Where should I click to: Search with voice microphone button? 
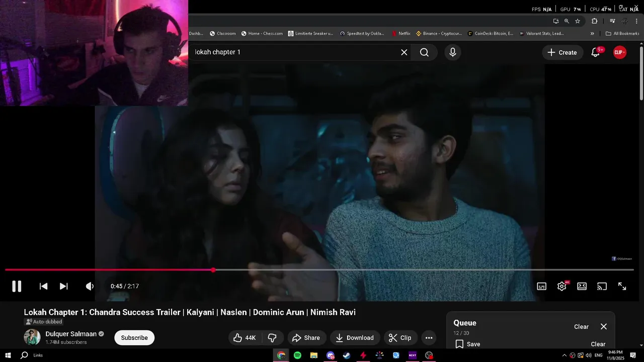[453, 52]
